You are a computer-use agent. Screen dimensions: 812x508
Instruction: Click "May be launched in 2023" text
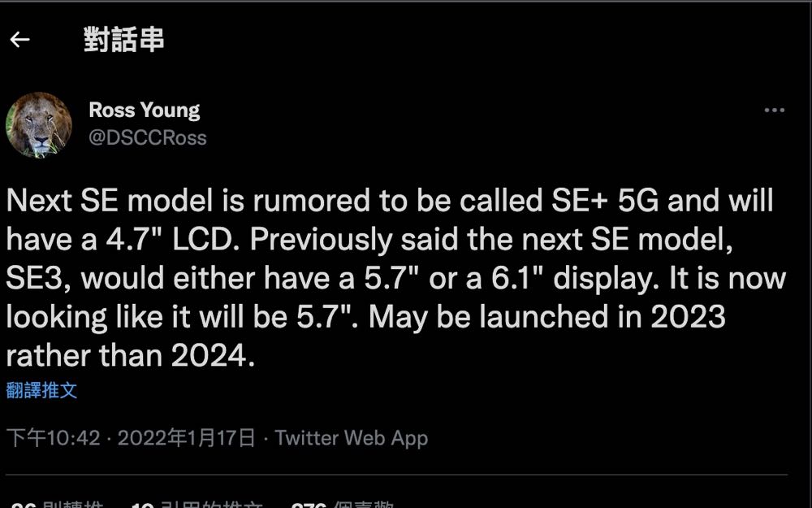point(547,317)
